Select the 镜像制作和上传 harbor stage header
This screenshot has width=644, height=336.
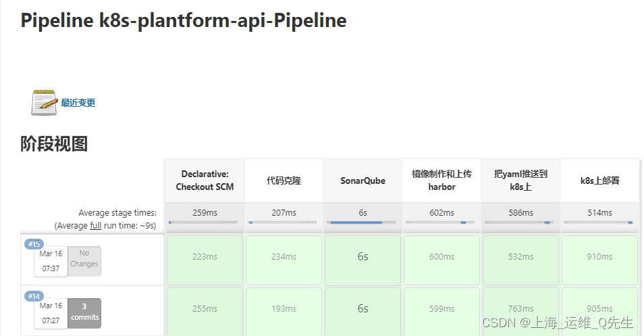pos(441,180)
